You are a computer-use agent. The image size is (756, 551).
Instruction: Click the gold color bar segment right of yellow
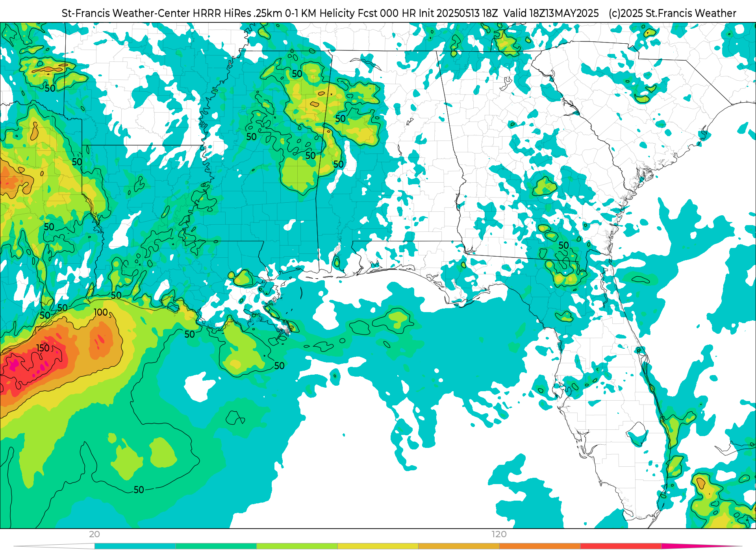[459, 546]
